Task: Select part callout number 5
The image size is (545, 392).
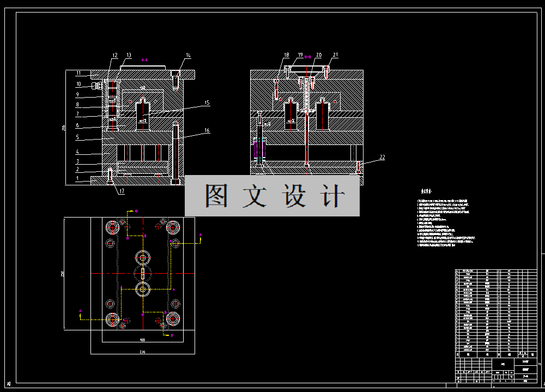Action: pyautogui.click(x=77, y=137)
